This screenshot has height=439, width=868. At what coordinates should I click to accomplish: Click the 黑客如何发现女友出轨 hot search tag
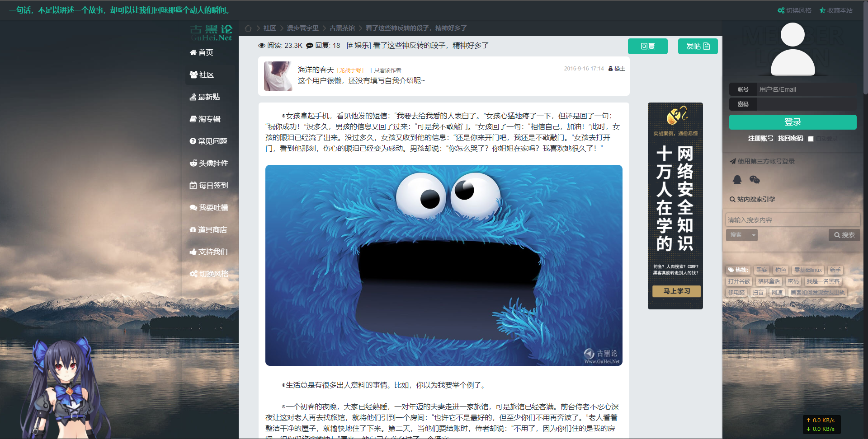817,292
